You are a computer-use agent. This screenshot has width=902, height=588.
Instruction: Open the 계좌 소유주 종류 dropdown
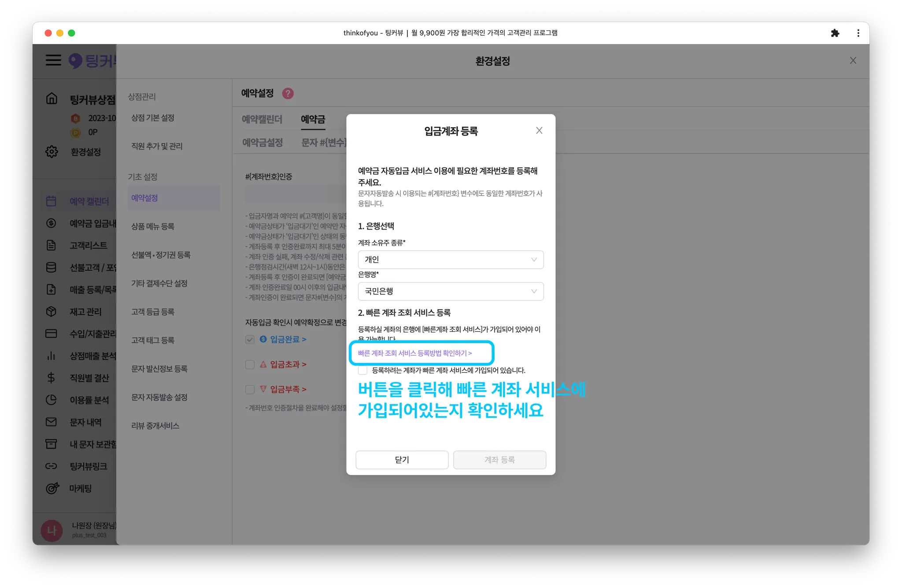(451, 259)
